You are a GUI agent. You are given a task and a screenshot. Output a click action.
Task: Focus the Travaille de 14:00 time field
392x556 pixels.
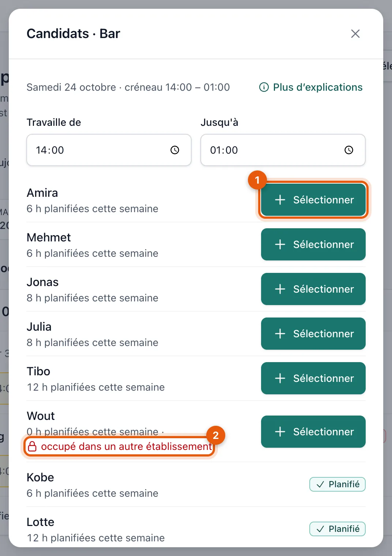point(109,150)
